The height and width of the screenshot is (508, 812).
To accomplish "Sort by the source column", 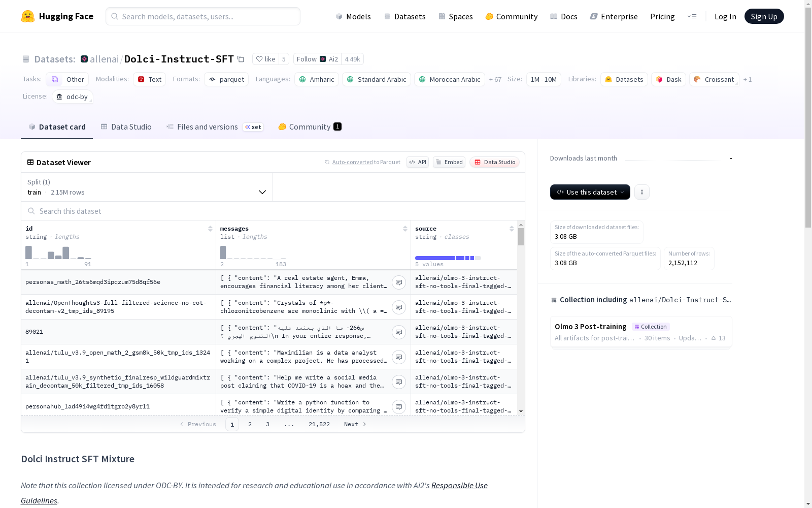I will 512,229.
